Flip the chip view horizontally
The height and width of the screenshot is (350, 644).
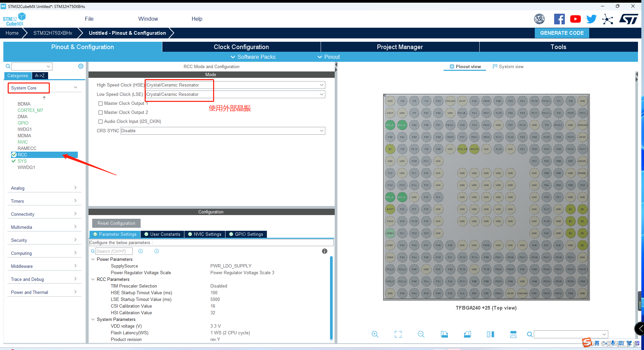pos(490,334)
